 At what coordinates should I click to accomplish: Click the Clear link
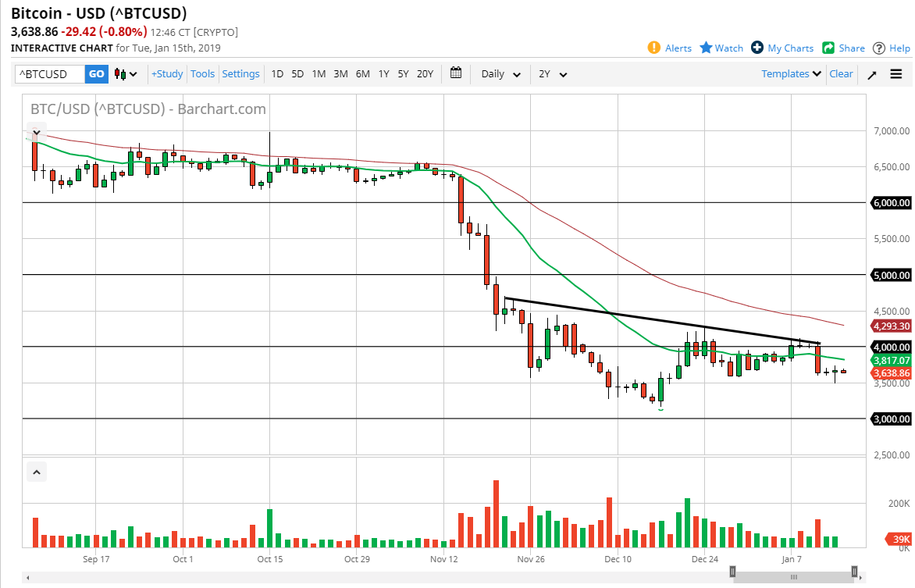coord(841,73)
